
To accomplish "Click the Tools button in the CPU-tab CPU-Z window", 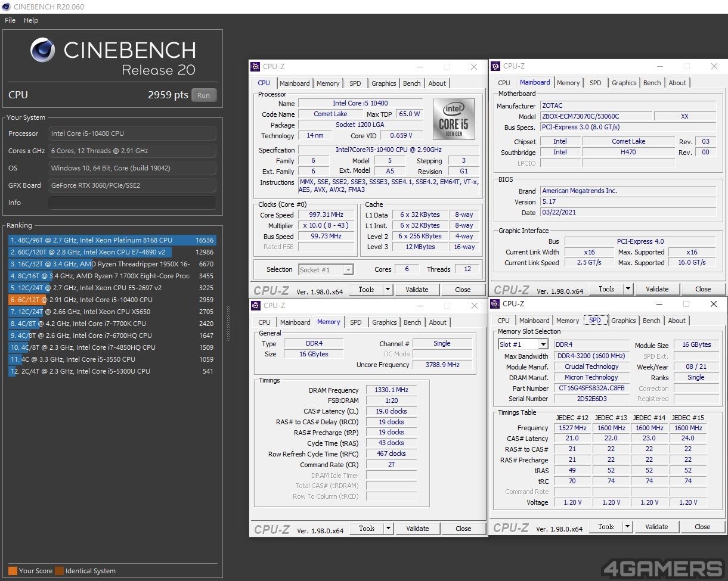I will coord(366,290).
